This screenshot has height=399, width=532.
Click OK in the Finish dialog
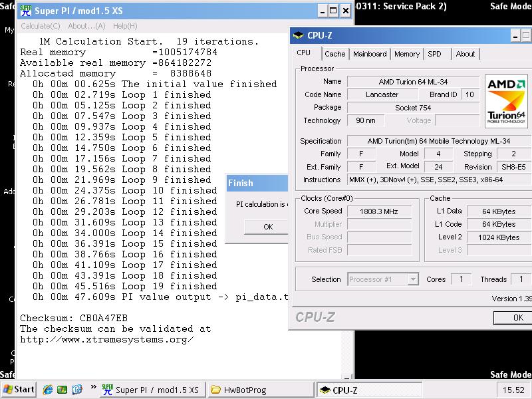point(267,227)
